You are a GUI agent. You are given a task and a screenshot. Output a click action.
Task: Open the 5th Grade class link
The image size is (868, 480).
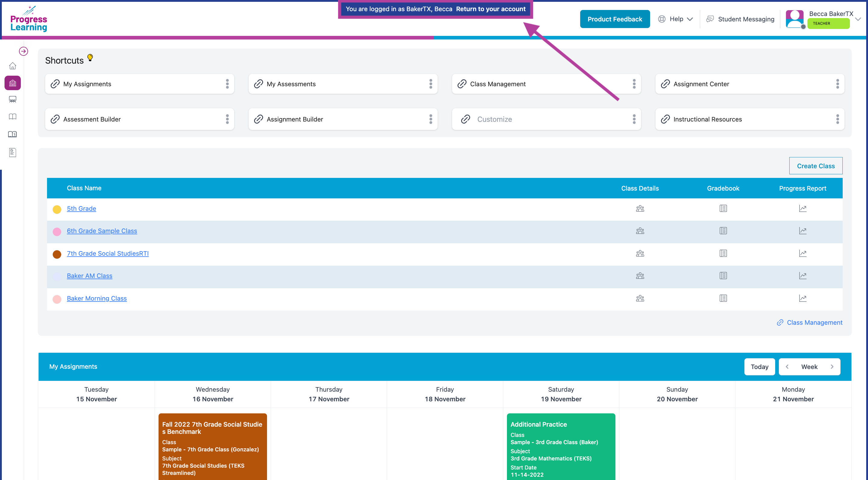tap(82, 209)
